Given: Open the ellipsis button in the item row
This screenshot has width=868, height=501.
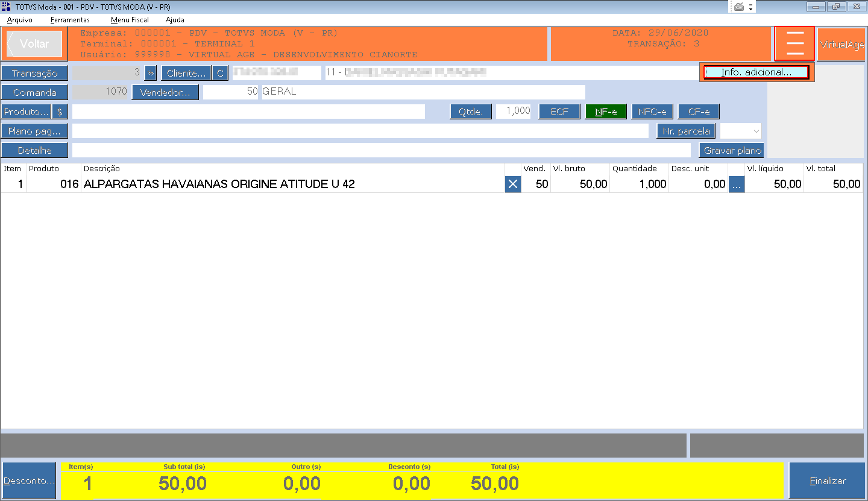Looking at the screenshot, I should click(x=737, y=184).
